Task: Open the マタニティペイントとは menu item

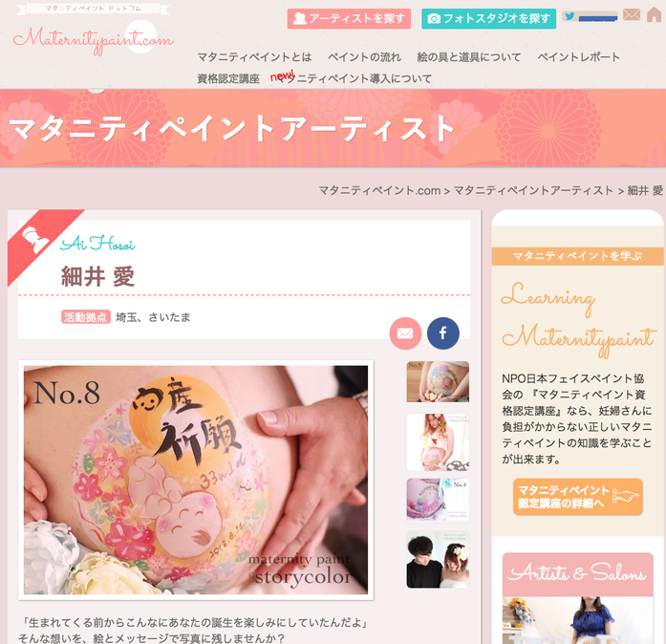Action: point(254,57)
